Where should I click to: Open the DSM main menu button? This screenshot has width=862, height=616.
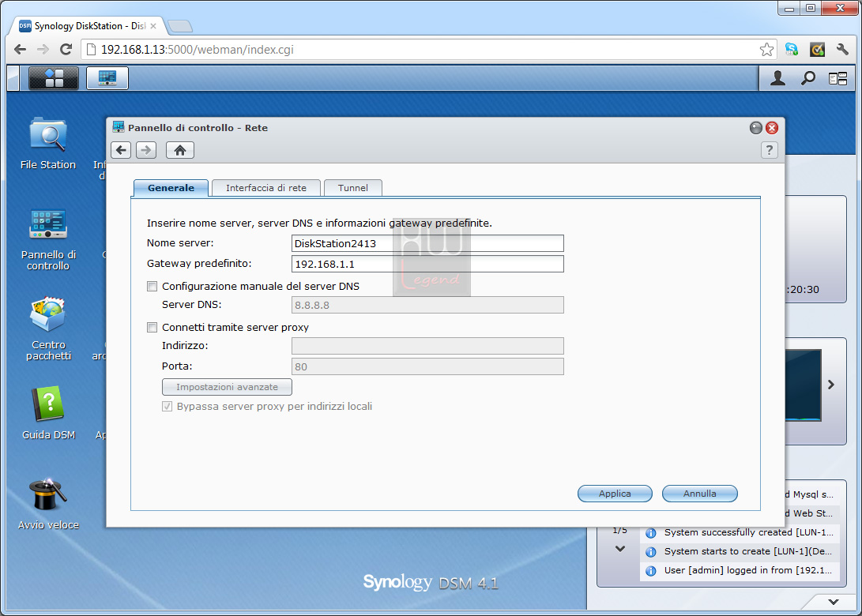[53, 78]
